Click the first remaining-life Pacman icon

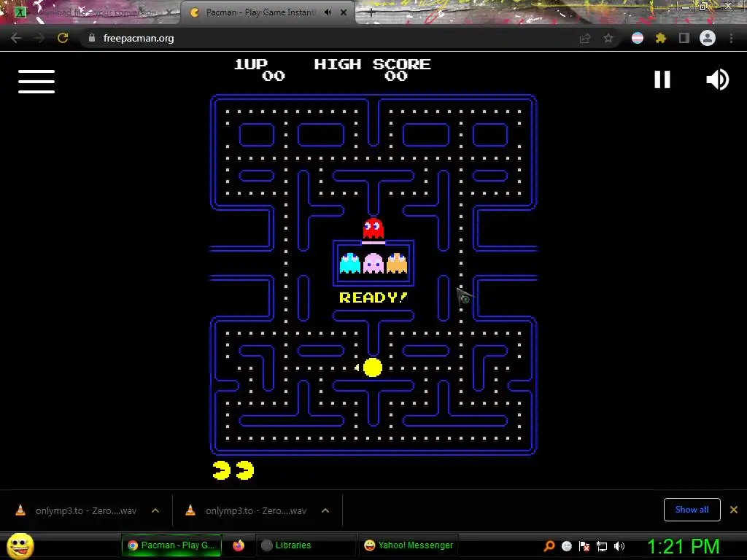222,470
